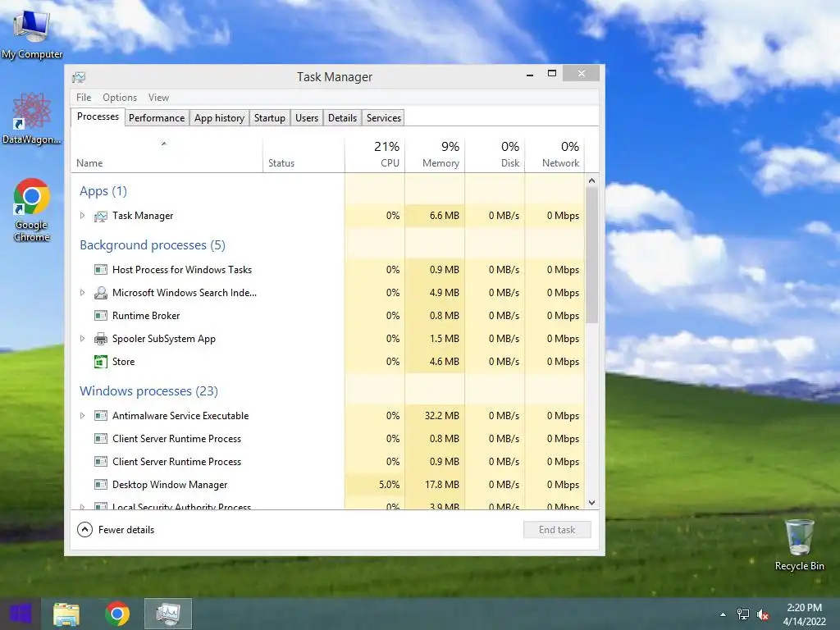Click Microsoft Windows Search Indexer icon

[x=101, y=293]
